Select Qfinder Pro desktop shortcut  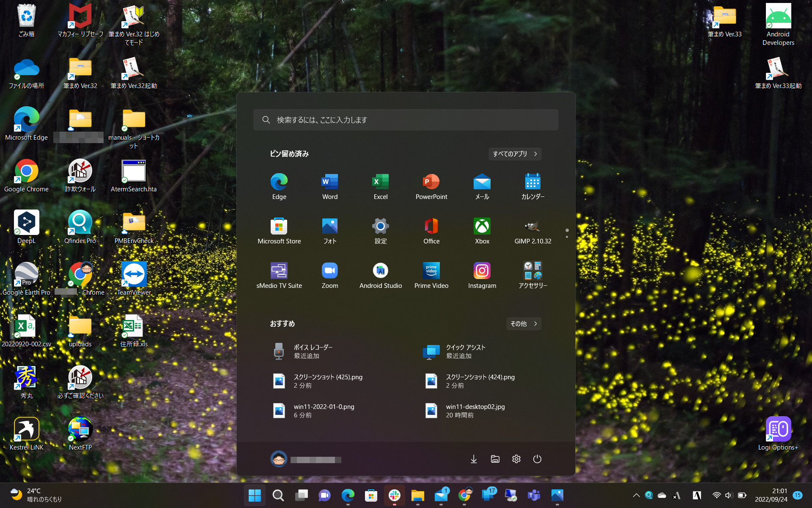80,227
